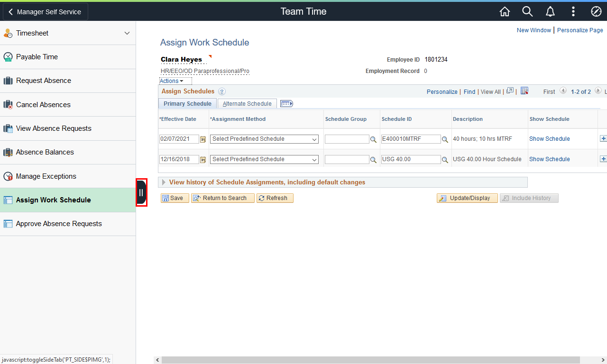Click the left arrow of horizontal scrollbar
Screen dimensions: 607x364
coord(157,360)
